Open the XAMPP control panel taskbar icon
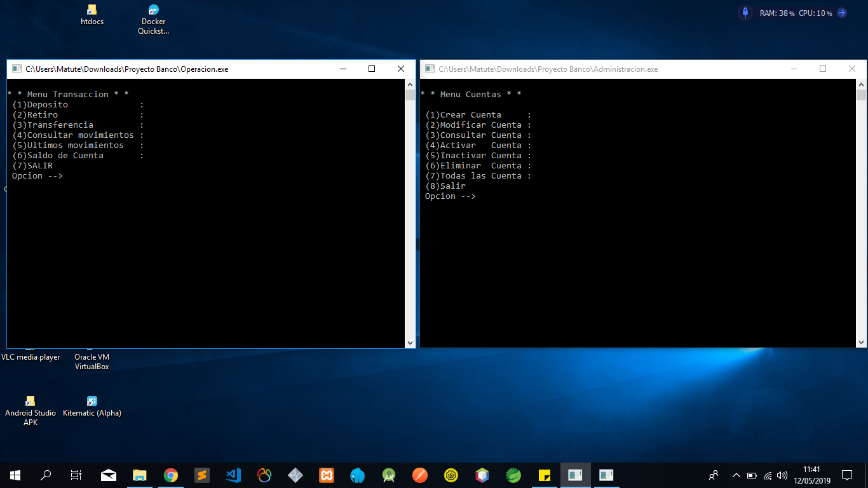The image size is (868, 488). [327, 475]
